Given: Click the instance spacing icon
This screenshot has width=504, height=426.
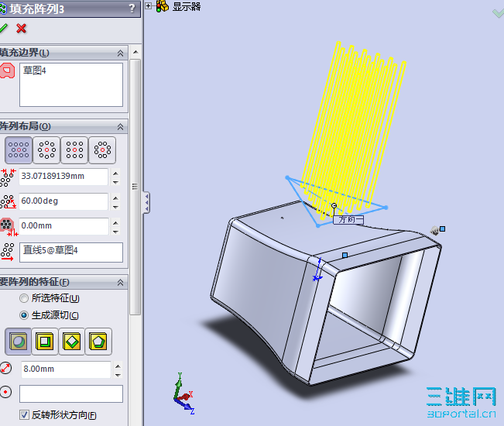Looking at the screenshot, I should (8, 177).
